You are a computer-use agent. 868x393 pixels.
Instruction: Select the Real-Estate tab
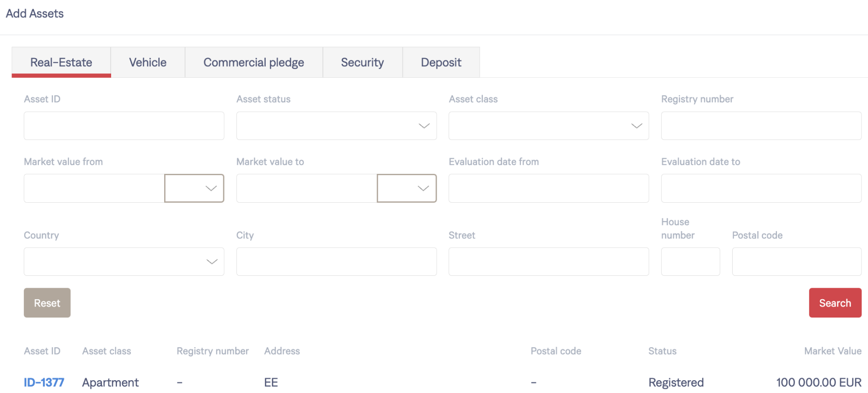(61, 62)
